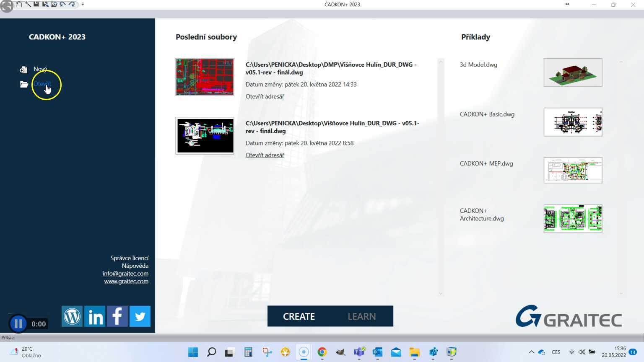This screenshot has width=644, height=362.
Task: Click the Save icon in quick access toolbar
Action: pos(36,4)
